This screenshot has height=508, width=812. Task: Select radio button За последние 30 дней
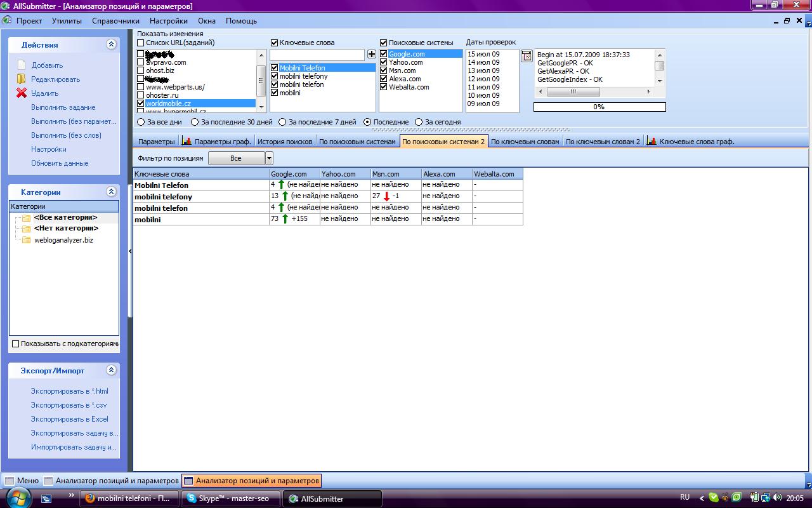195,122
